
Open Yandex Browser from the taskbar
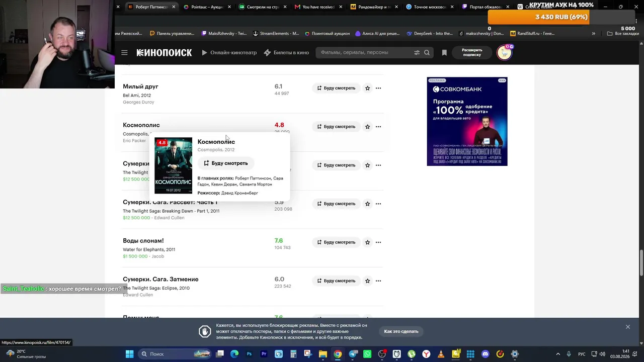[426, 354]
